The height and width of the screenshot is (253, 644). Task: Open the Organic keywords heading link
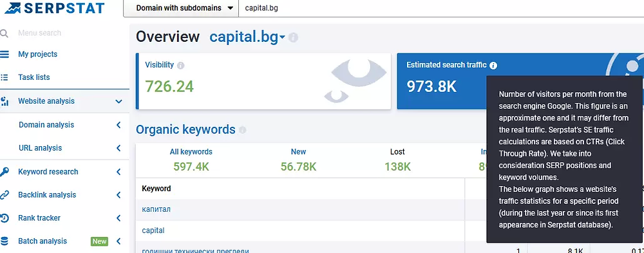pos(185,130)
